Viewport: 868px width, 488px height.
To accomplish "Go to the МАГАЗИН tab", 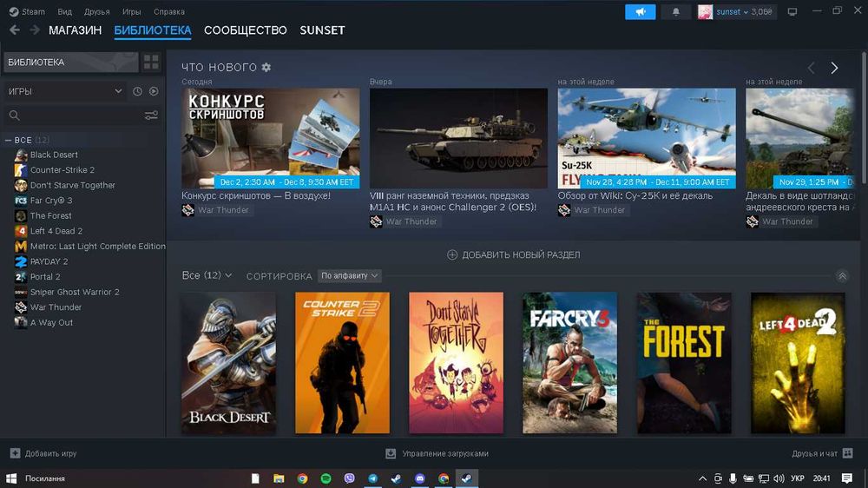I will pyautogui.click(x=76, y=30).
